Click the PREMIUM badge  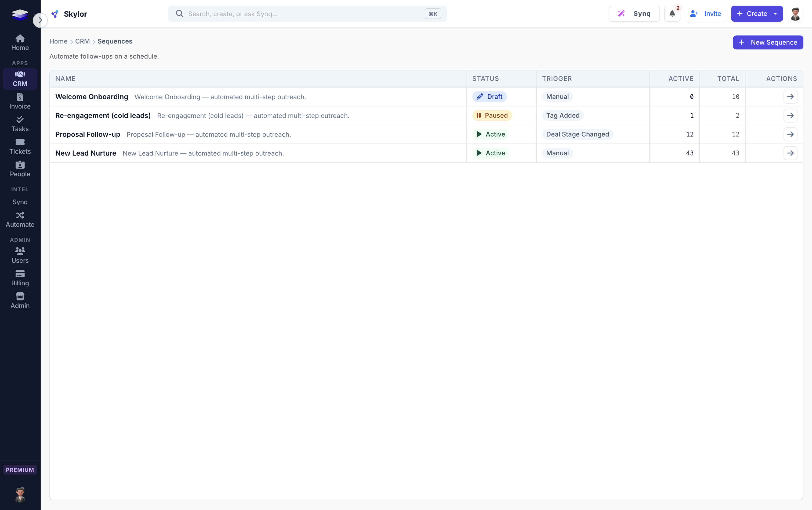pyautogui.click(x=20, y=469)
